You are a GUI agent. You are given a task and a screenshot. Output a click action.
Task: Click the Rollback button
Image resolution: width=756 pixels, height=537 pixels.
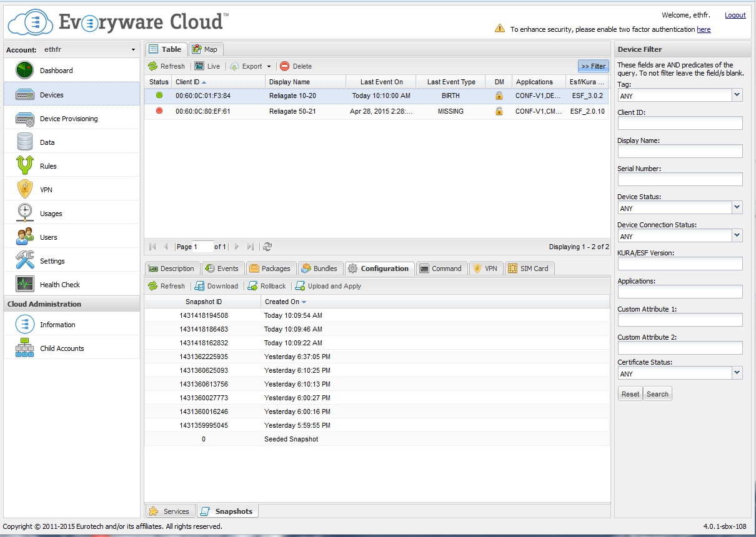tap(267, 286)
